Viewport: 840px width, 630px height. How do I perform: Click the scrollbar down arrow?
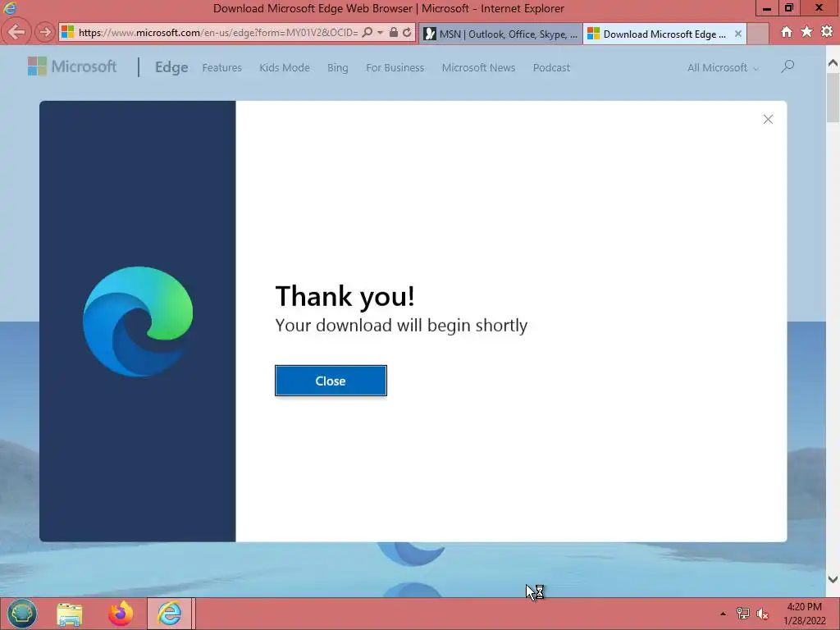(833, 580)
